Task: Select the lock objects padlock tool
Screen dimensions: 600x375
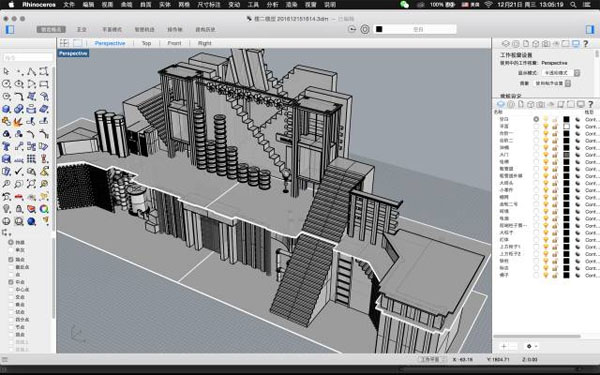Action: [x=18, y=209]
